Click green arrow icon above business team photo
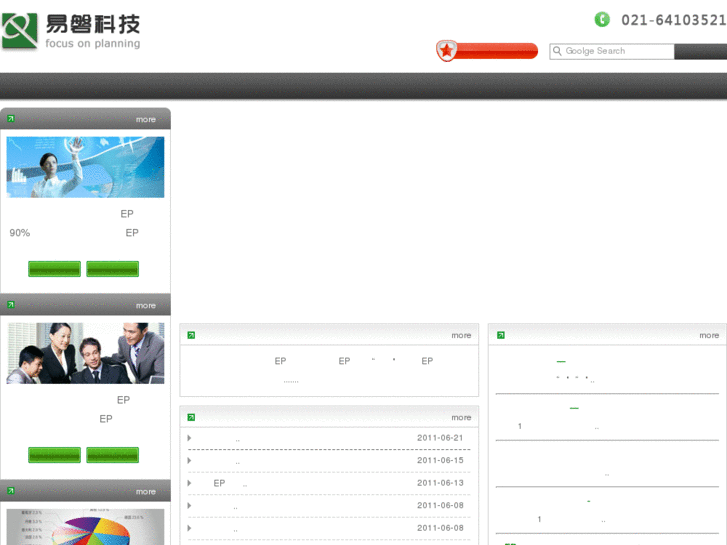 [x=11, y=305]
